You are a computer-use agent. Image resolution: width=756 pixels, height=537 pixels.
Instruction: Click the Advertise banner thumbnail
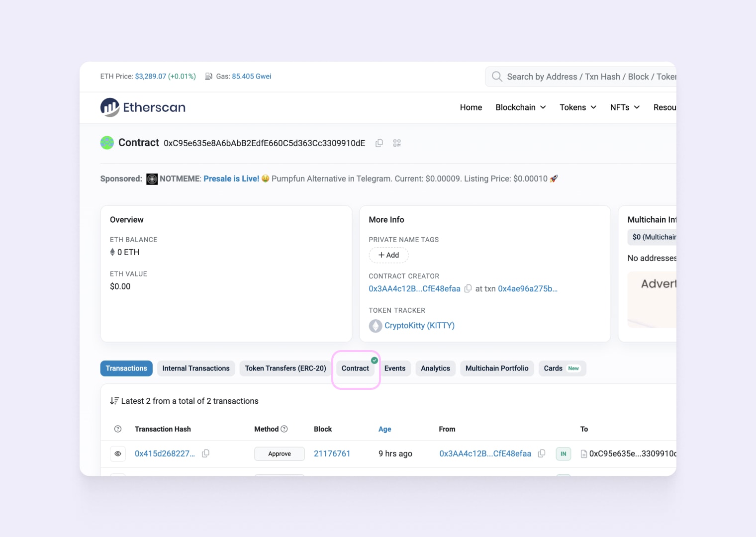[652, 300]
